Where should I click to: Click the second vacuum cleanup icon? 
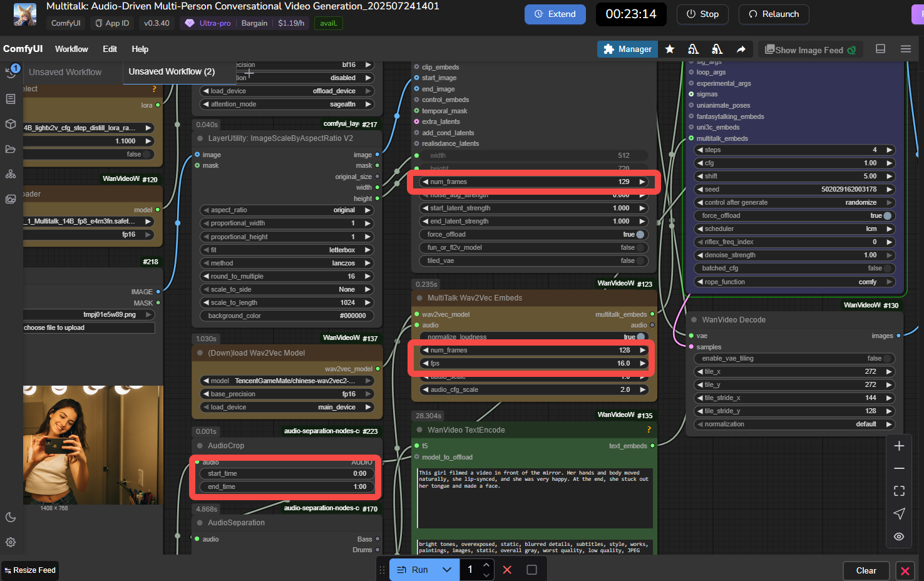pos(717,49)
